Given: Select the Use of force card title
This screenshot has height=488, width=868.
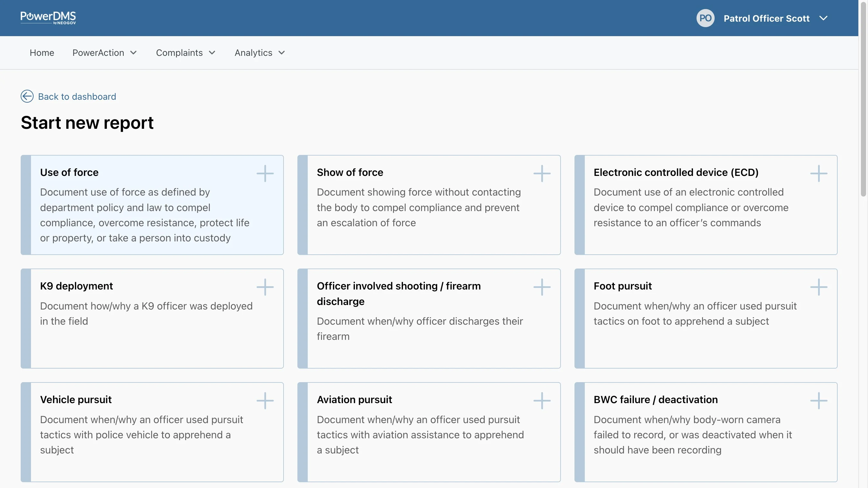Looking at the screenshot, I should [69, 172].
